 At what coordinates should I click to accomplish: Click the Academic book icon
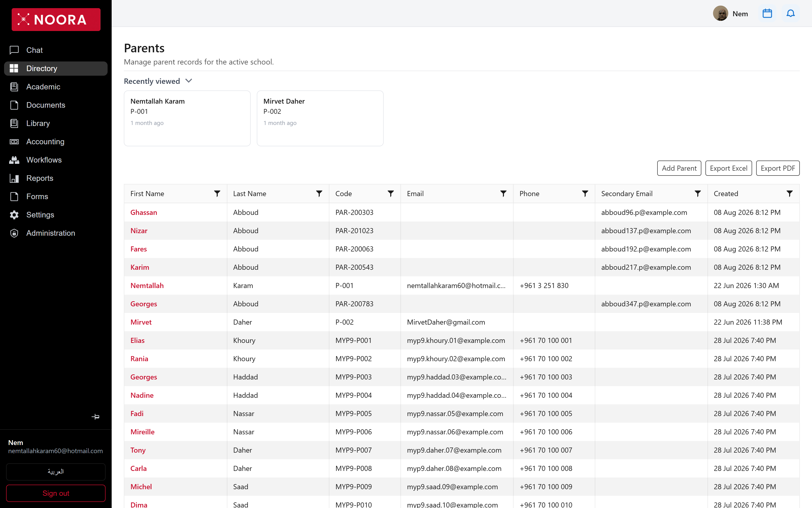click(x=14, y=87)
